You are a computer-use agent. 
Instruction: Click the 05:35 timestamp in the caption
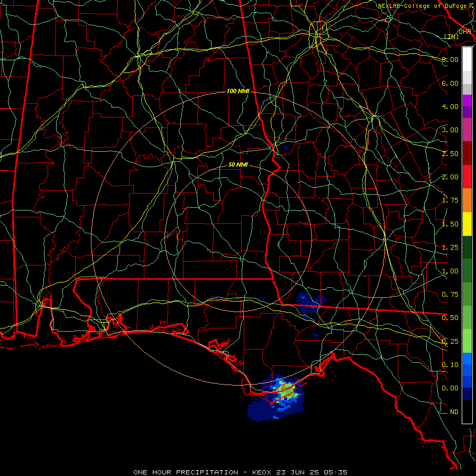click(335, 472)
